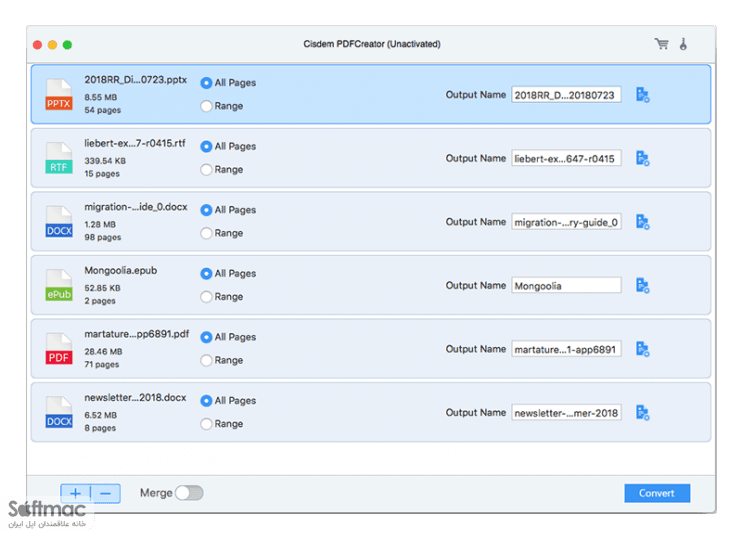Open the shopping cart purchase icon
Image resolution: width=742 pixels, height=540 pixels.
pos(662,44)
